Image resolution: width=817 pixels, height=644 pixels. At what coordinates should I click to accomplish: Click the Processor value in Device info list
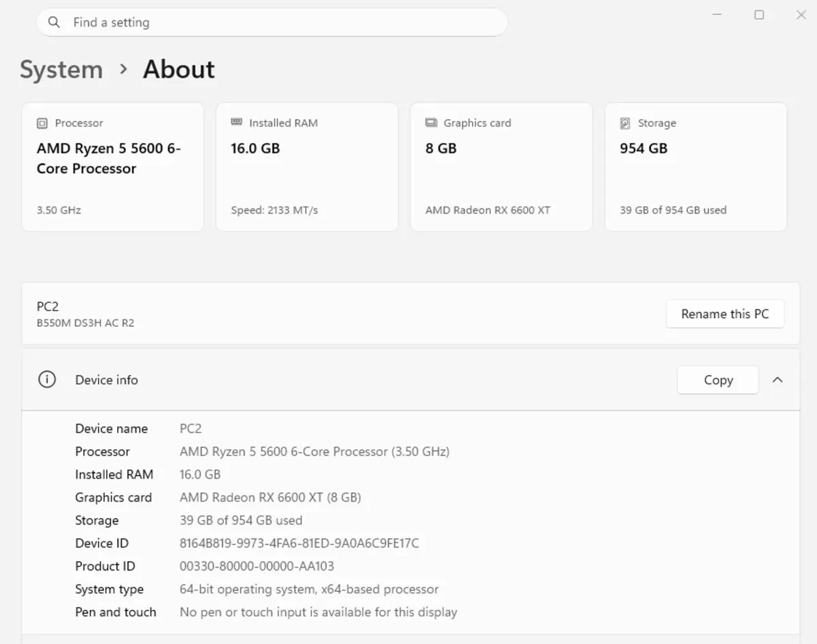(315, 451)
